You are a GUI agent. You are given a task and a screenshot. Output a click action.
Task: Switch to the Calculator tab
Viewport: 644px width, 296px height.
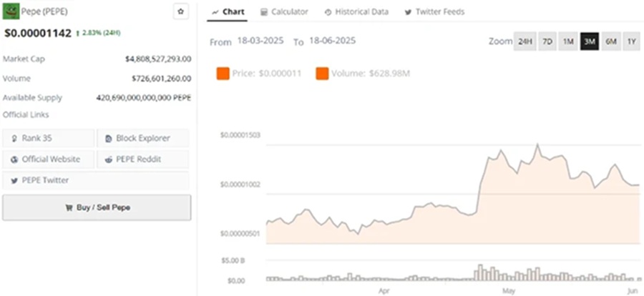click(284, 12)
